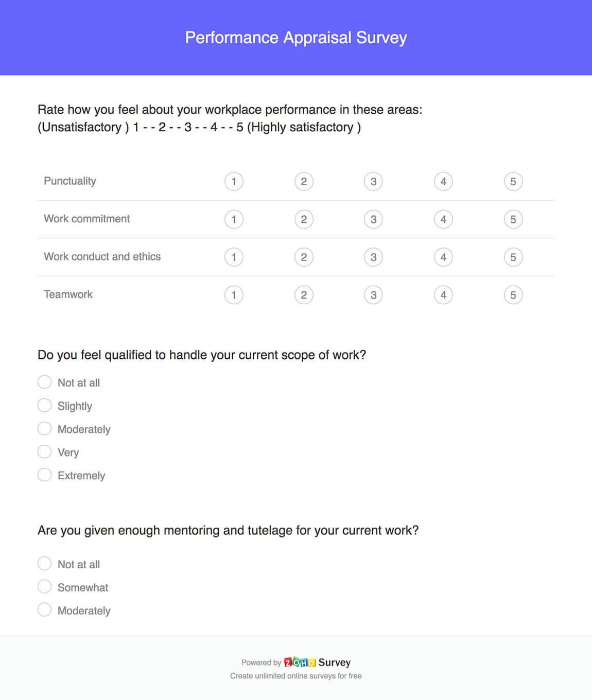Choose rating 2 for Work commitment

click(x=304, y=219)
